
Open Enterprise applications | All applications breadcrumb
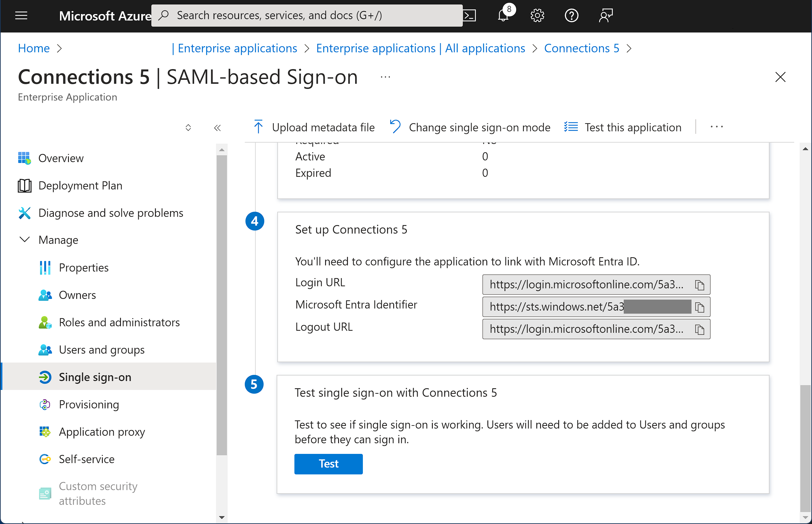[420, 48]
